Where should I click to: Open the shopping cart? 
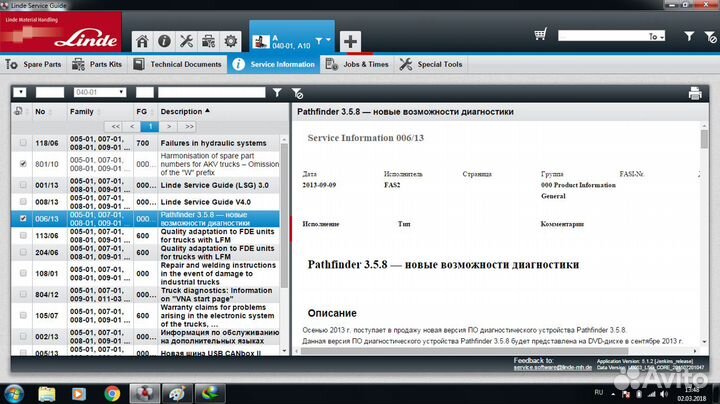pos(541,34)
